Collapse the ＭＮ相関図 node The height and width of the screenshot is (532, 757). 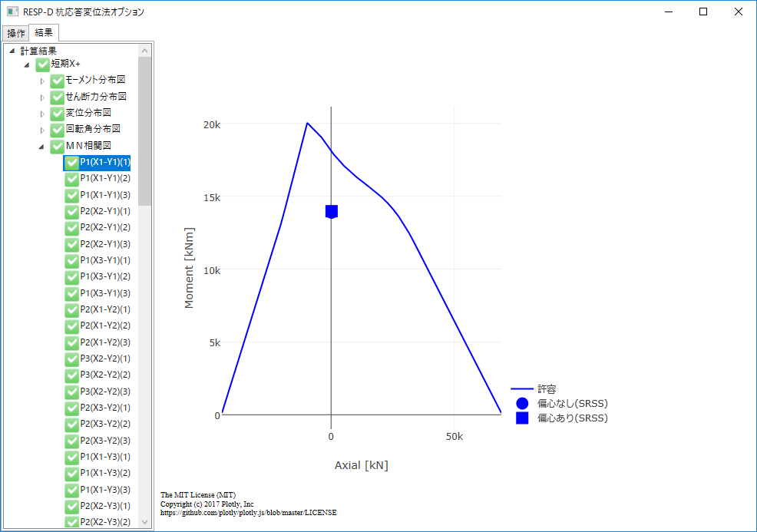coord(41,147)
